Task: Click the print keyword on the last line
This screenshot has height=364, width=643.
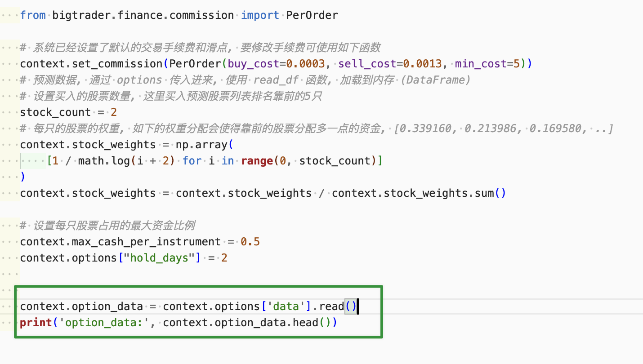Action: click(36, 323)
